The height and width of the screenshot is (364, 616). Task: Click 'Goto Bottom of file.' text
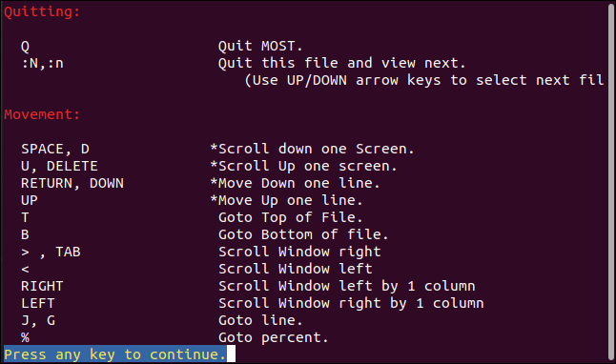click(303, 234)
